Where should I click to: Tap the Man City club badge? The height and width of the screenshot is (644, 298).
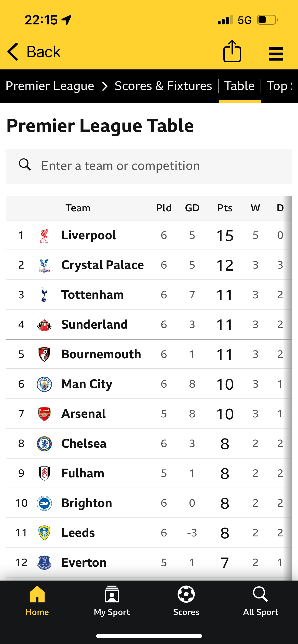[44, 384]
